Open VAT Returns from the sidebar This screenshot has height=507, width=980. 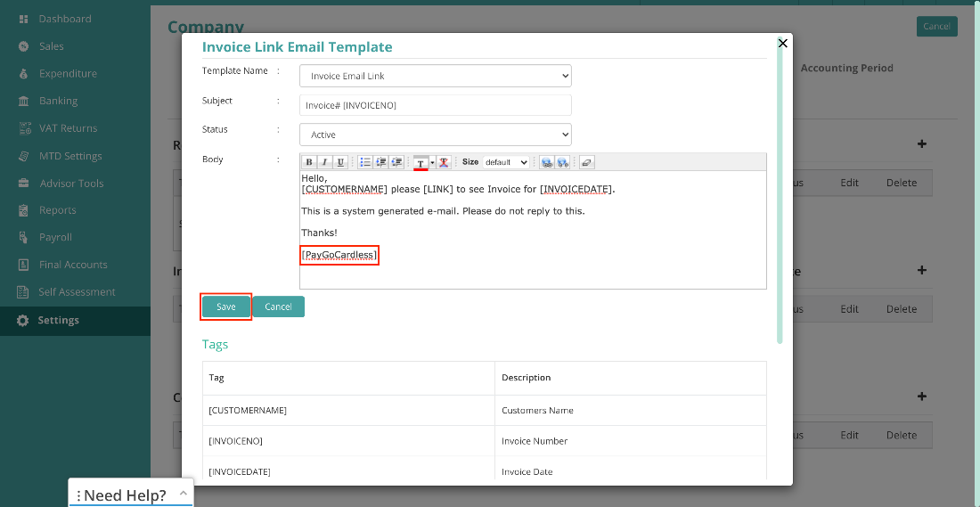coord(68,128)
